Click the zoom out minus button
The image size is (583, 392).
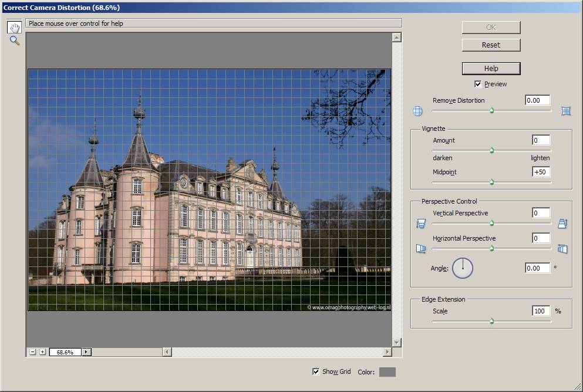pos(33,352)
